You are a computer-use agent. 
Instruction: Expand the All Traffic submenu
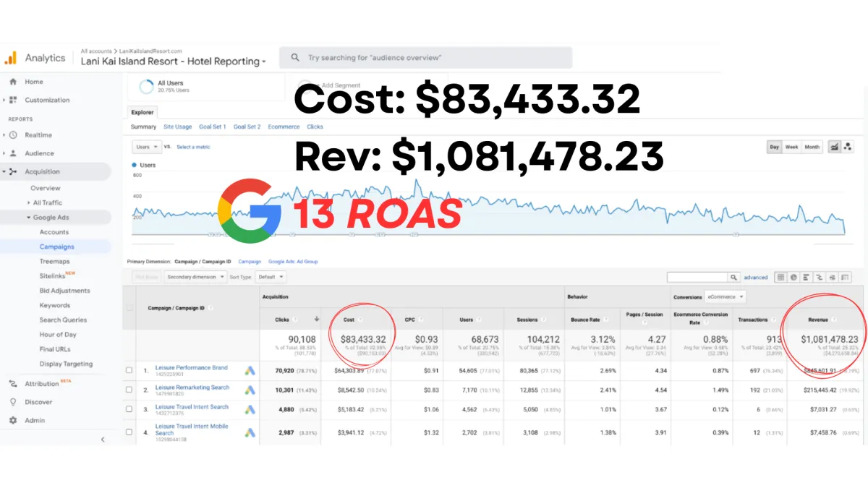tap(29, 203)
